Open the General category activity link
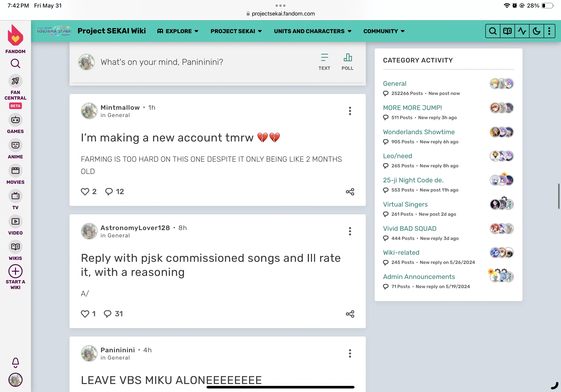This screenshot has width=561, height=392. 394,83
